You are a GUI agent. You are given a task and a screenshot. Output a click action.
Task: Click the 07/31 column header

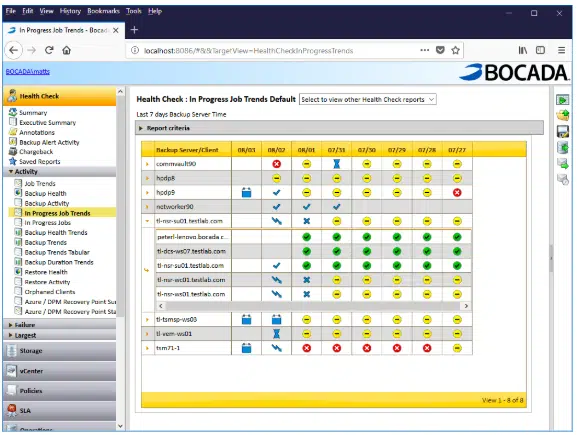tap(336, 150)
